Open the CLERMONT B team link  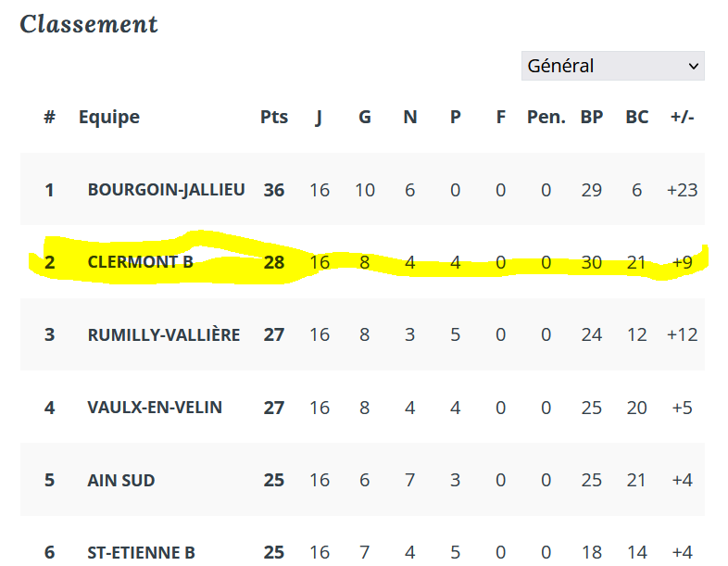(x=140, y=262)
